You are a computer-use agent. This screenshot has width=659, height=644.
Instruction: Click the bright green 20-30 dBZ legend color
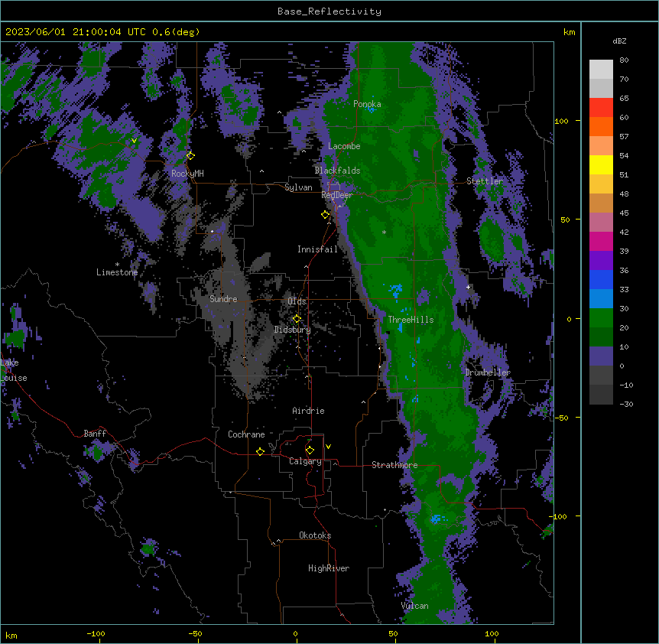coord(601,318)
